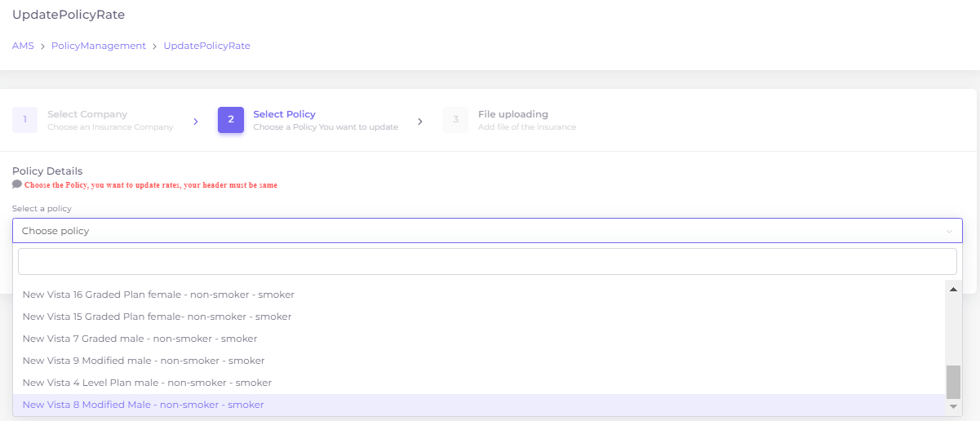The height and width of the screenshot is (421, 980).
Task: Pick New Vista 8 Modified Male option
Action: [479, 405]
